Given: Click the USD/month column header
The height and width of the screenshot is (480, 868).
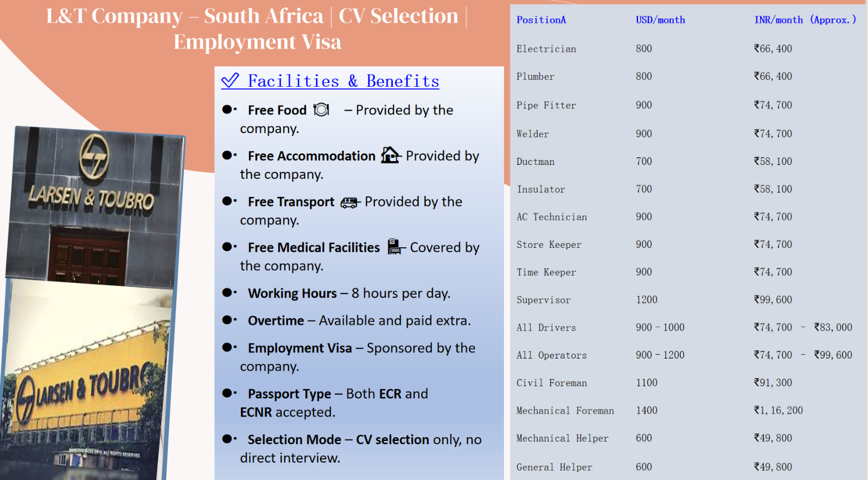Looking at the screenshot, I should 660,20.
